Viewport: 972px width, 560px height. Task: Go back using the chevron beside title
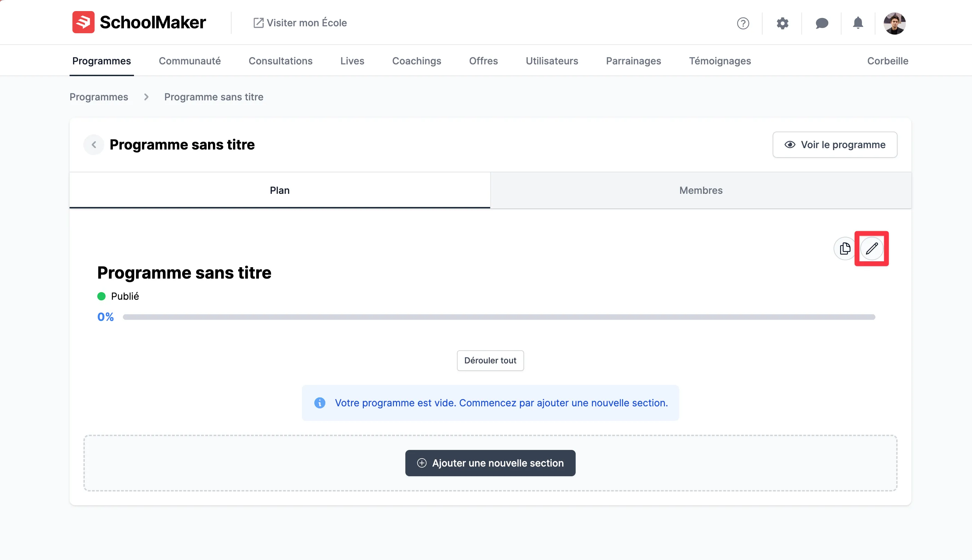pyautogui.click(x=93, y=145)
